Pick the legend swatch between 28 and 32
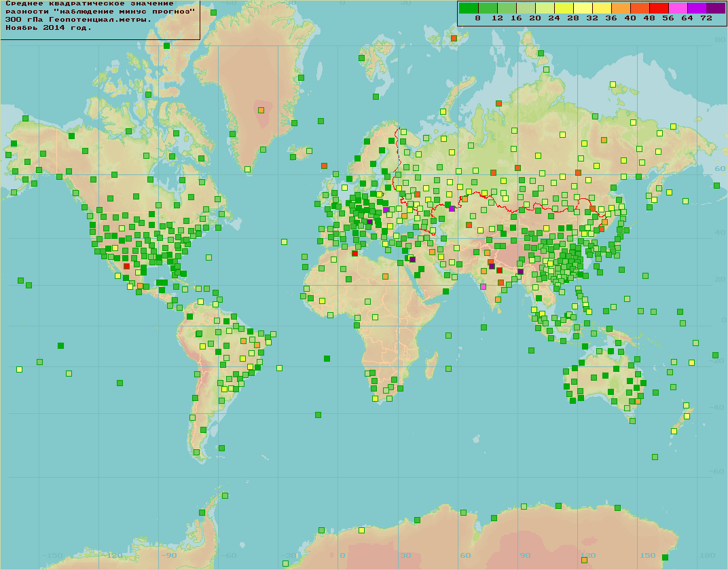 (583, 8)
